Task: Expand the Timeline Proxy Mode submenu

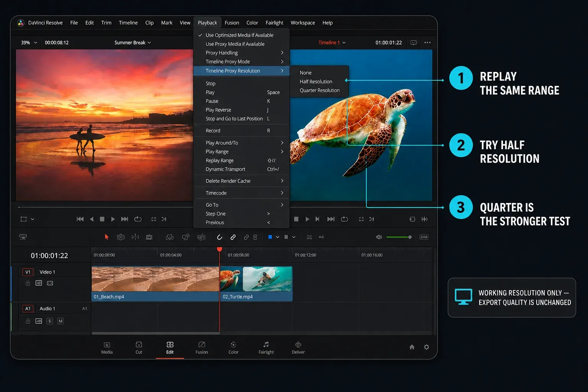Action: [241, 62]
